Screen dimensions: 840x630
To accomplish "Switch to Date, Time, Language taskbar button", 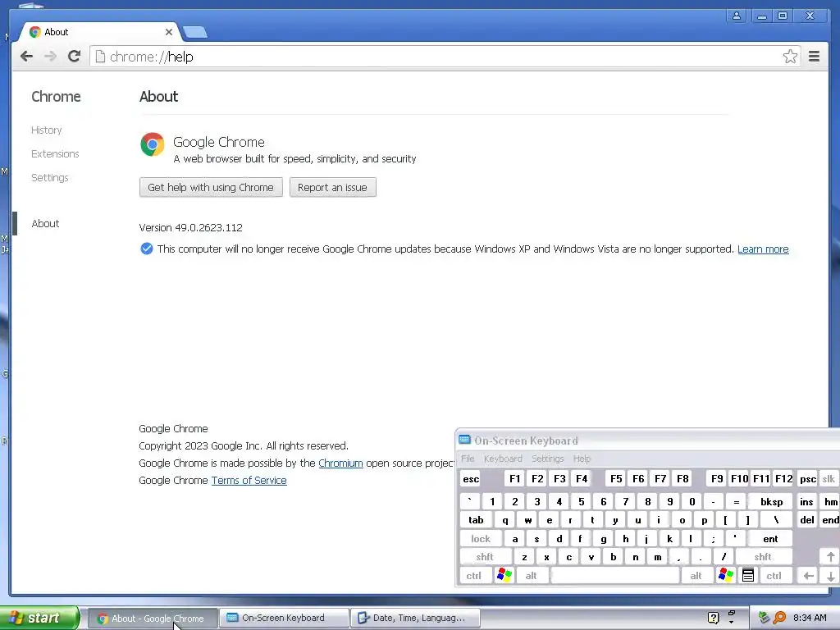I will click(x=415, y=619).
